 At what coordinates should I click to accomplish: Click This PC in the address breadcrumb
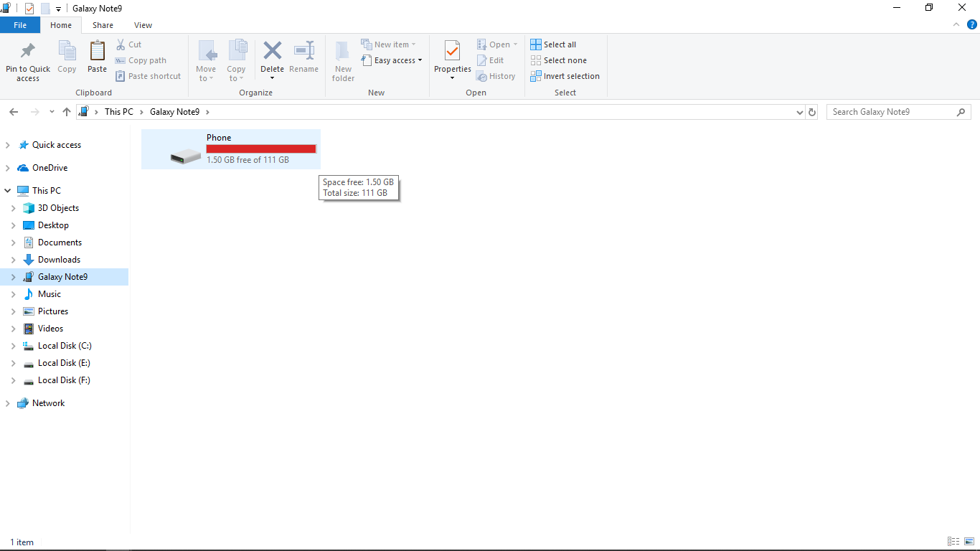pyautogui.click(x=118, y=112)
